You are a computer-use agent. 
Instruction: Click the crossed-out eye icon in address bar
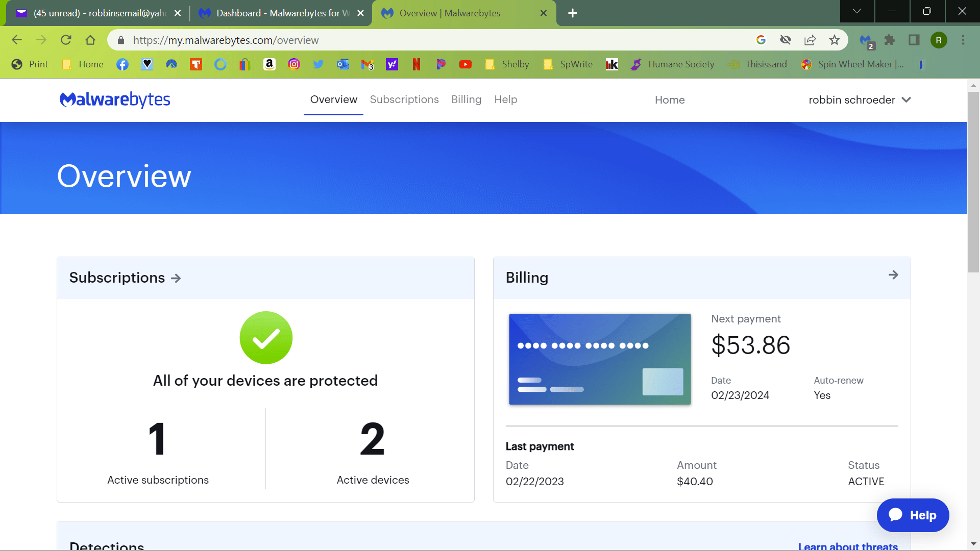click(x=786, y=40)
